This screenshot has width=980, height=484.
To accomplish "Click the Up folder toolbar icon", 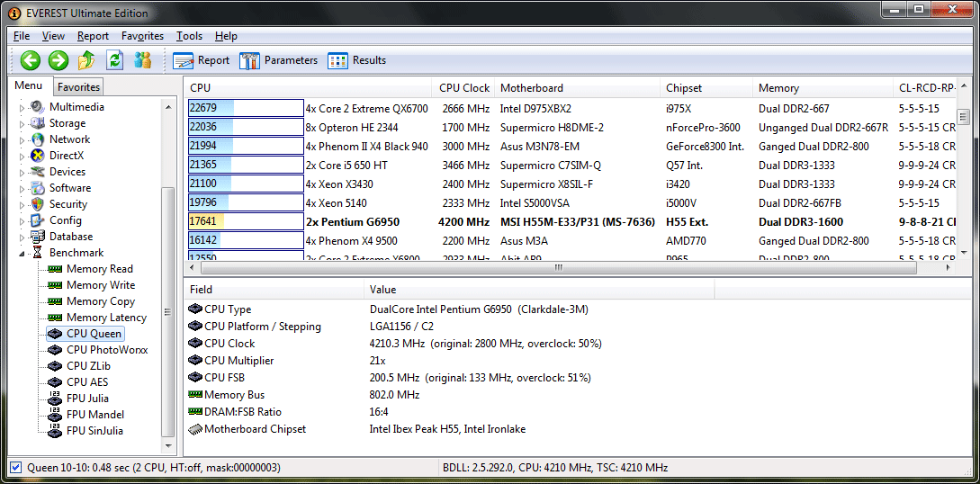I will (x=86, y=60).
